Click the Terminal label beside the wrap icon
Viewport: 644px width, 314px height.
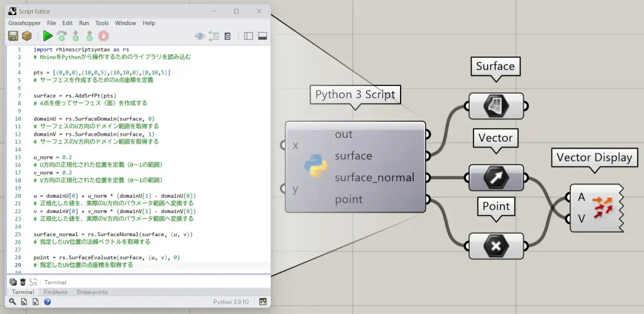pyautogui.click(x=55, y=282)
